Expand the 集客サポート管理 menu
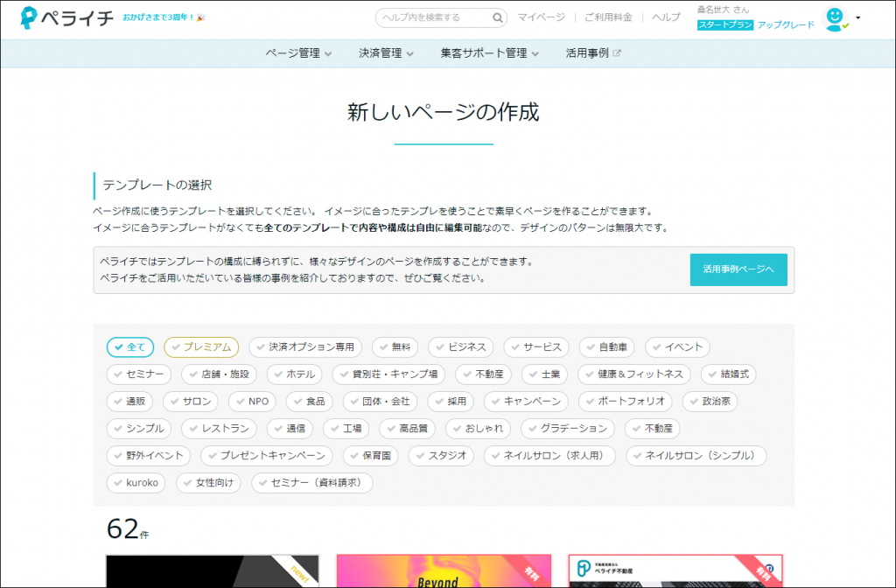This screenshot has height=588, width=896. [490, 53]
